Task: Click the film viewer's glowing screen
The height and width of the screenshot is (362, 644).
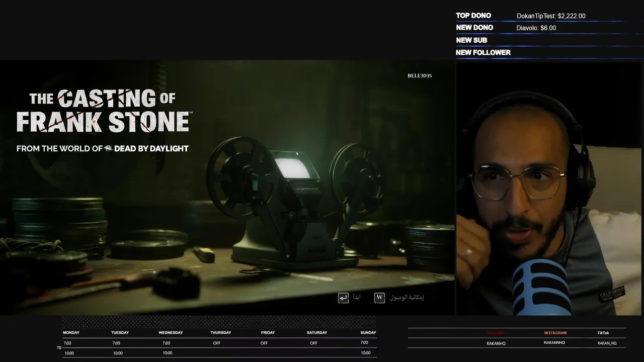Action: coord(293,167)
